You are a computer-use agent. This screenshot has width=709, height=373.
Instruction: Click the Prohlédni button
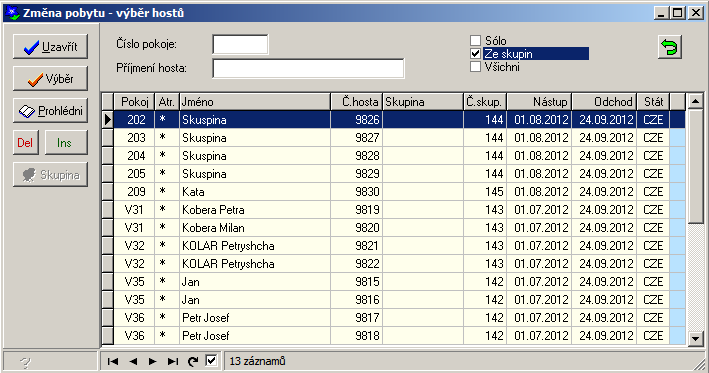click(50, 111)
